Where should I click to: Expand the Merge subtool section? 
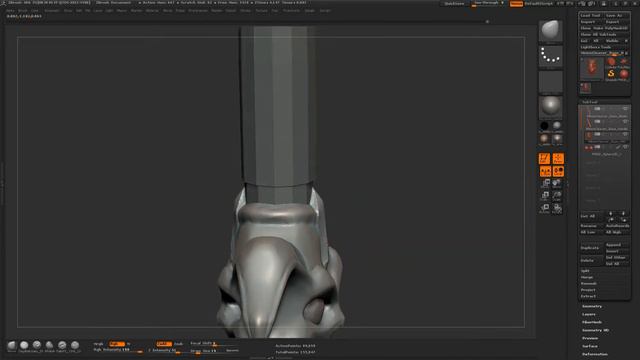[587, 277]
